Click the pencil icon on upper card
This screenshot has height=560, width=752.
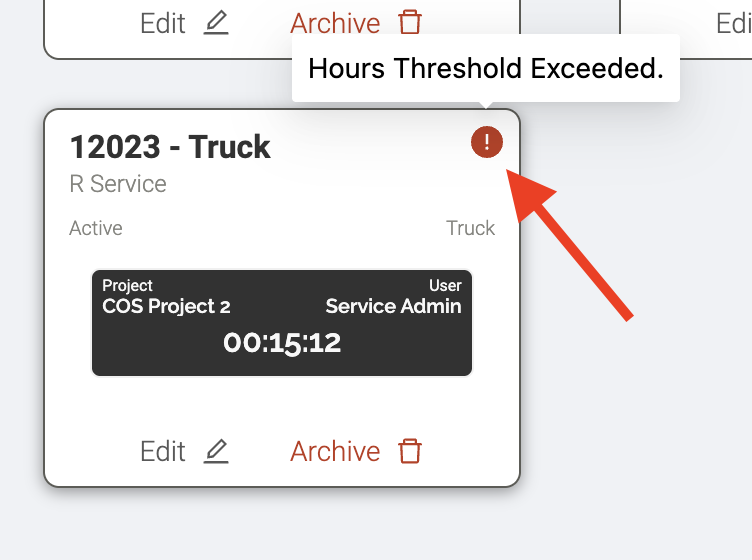pos(216,23)
